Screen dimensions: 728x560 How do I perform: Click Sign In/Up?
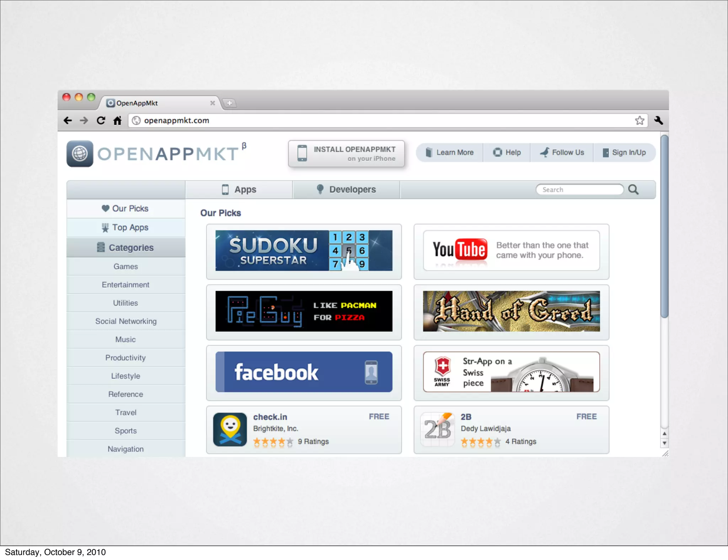click(x=624, y=152)
